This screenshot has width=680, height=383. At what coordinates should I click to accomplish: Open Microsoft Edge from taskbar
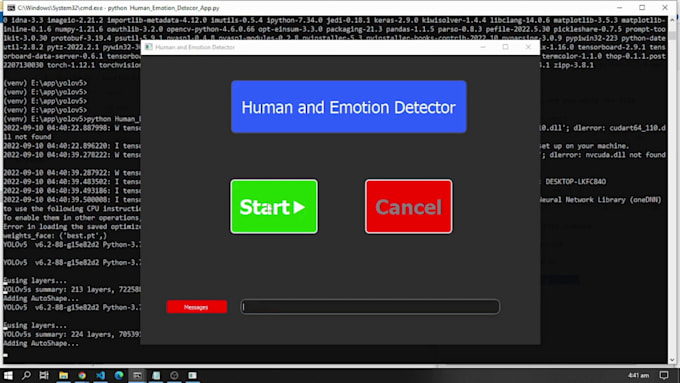click(x=119, y=375)
